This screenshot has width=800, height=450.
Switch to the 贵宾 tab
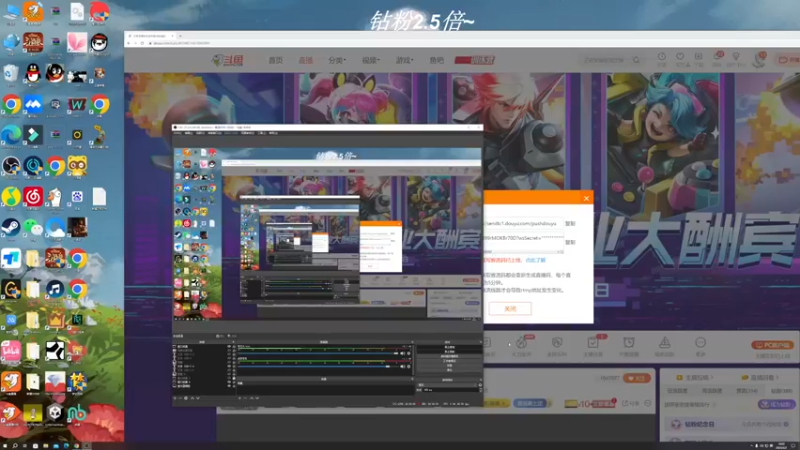click(746, 391)
